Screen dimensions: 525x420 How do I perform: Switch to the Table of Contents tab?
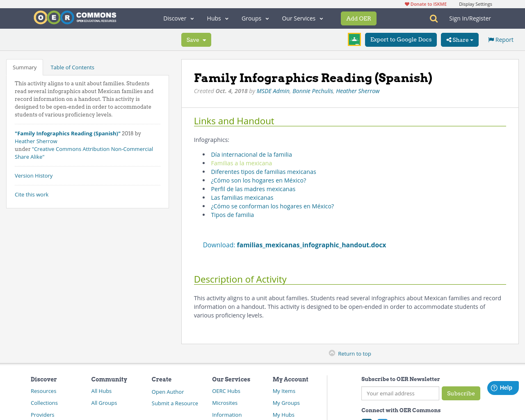(x=72, y=66)
